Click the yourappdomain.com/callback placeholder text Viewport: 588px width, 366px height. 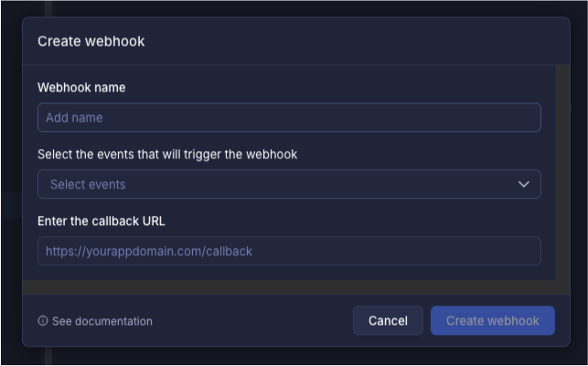point(149,251)
